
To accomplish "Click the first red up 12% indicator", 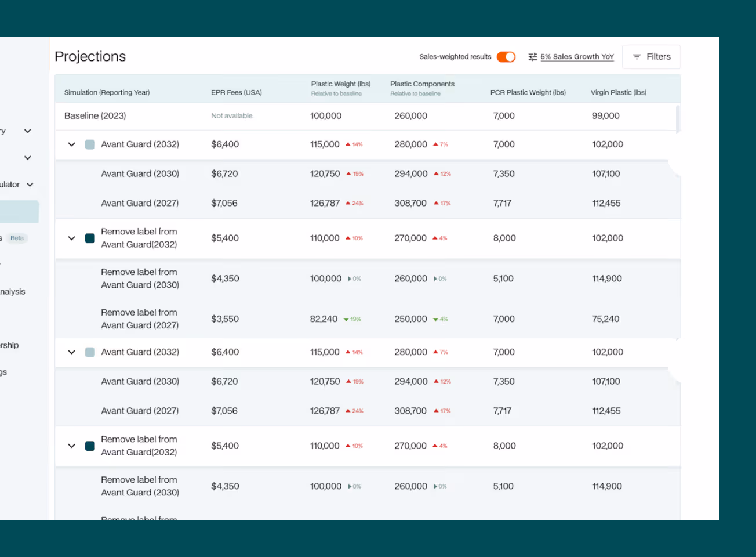I will tap(442, 173).
